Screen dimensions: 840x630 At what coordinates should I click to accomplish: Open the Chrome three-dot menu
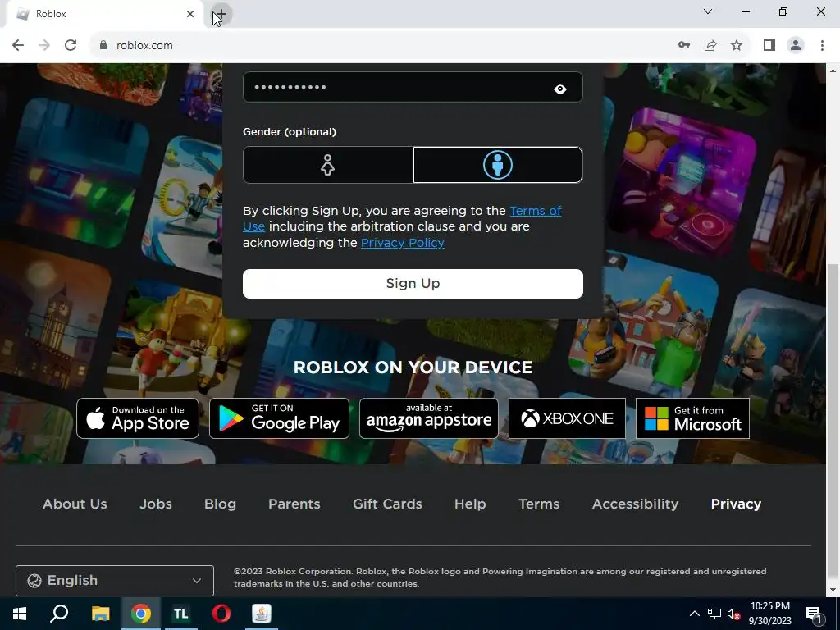pyautogui.click(x=822, y=46)
